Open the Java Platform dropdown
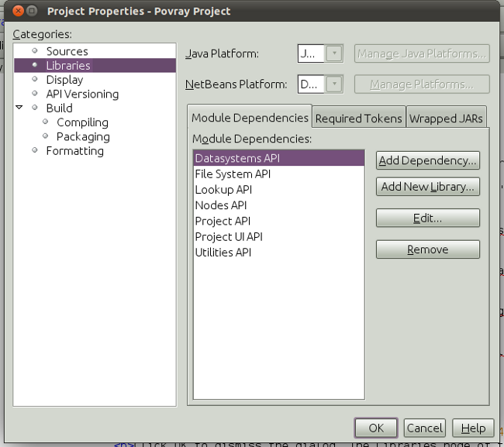The height and width of the screenshot is (447, 504). (333, 53)
